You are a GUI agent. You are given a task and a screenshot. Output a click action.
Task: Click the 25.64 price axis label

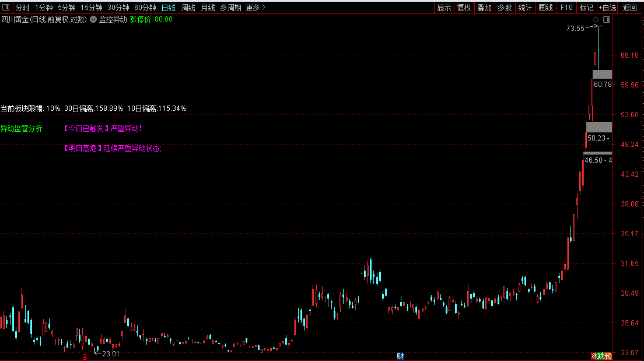[x=629, y=323]
